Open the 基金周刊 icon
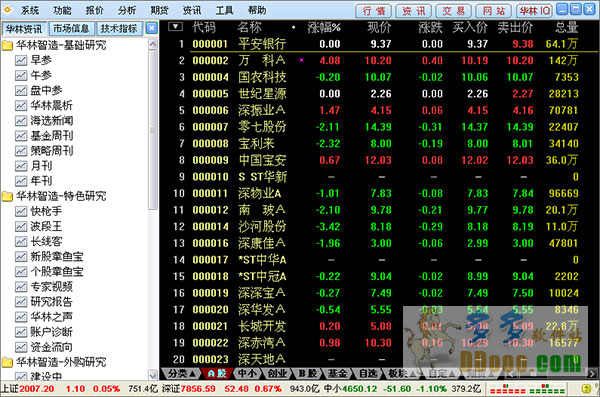The width and height of the screenshot is (600, 397). coord(21,136)
